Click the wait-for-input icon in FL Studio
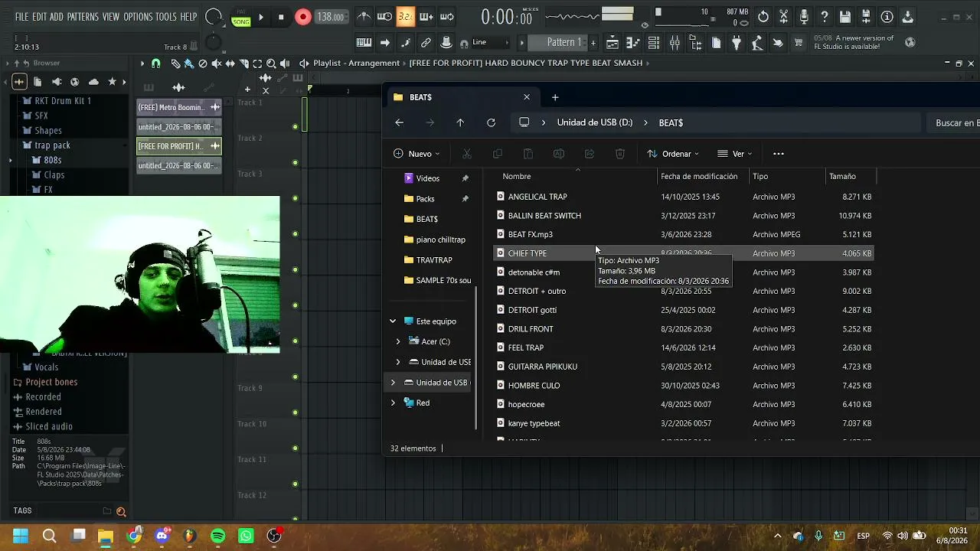This screenshot has width=980, height=551. point(385,17)
